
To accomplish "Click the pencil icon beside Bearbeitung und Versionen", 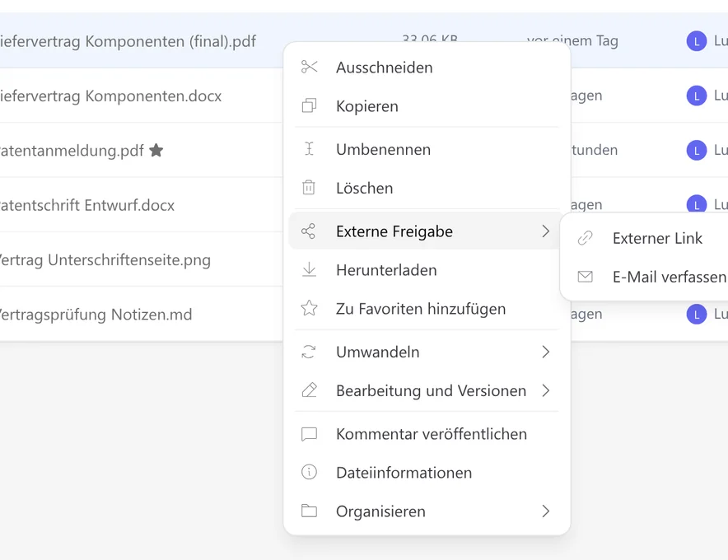I will click(309, 390).
